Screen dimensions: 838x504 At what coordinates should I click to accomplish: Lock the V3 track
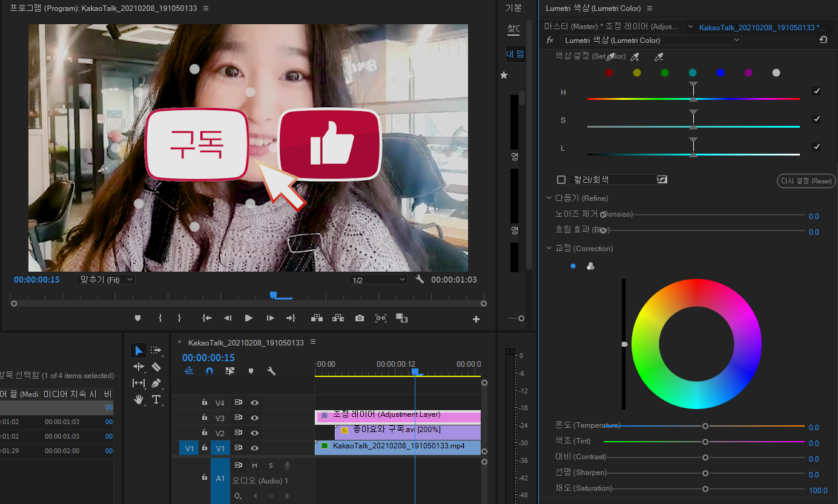coord(205,417)
